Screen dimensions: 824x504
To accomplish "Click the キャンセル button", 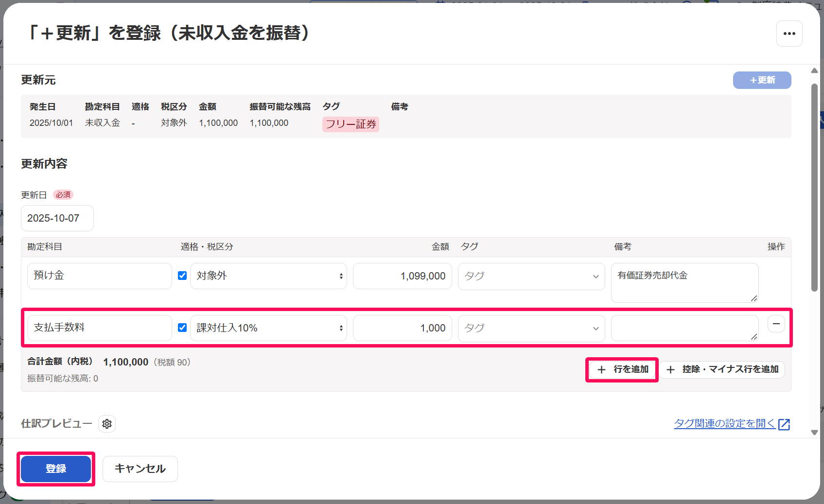I will click(140, 469).
